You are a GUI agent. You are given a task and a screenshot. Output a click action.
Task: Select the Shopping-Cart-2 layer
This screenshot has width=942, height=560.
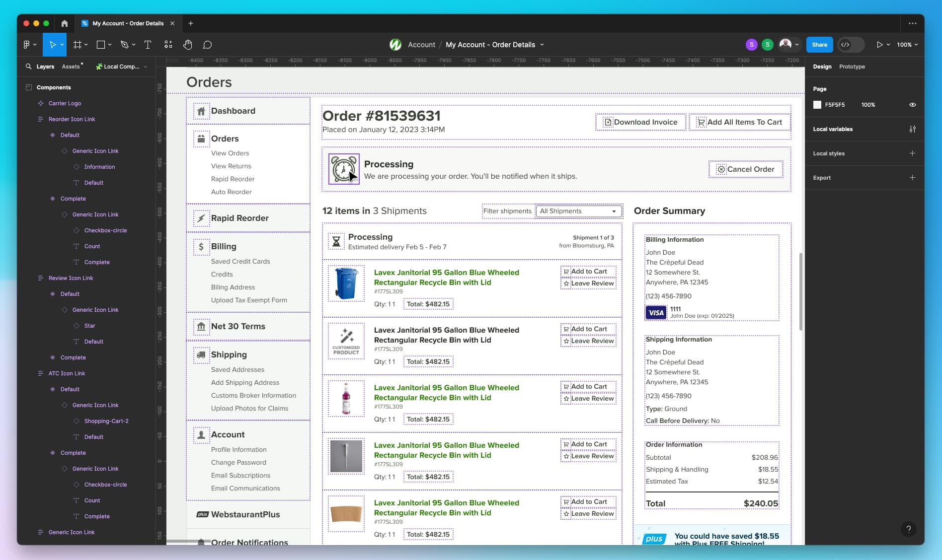pos(106,421)
